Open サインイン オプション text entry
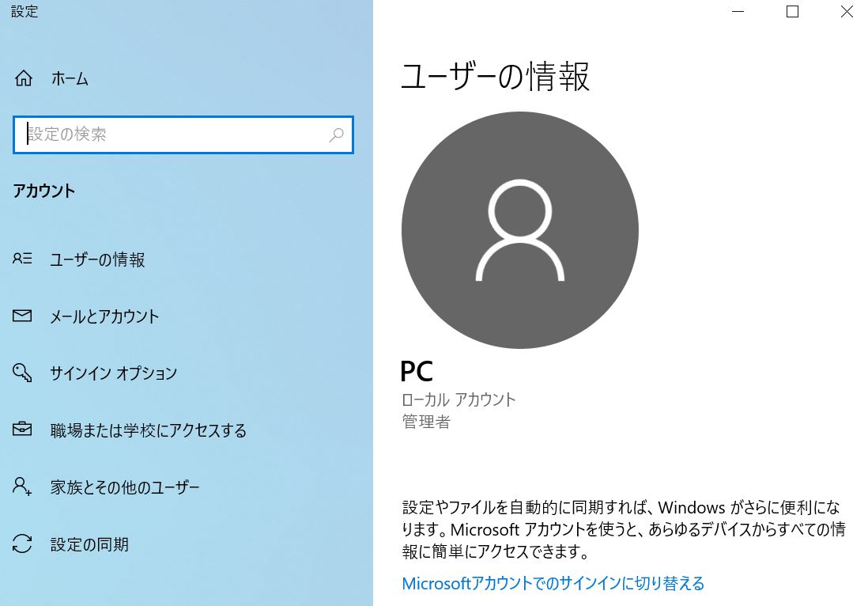 113,373
